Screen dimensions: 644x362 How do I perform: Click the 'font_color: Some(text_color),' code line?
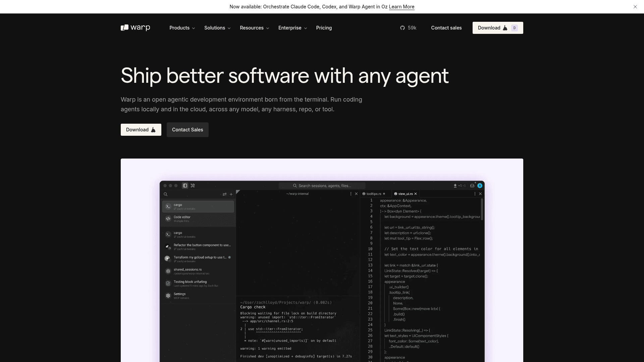pyautogui.click(x=414, y=341)
